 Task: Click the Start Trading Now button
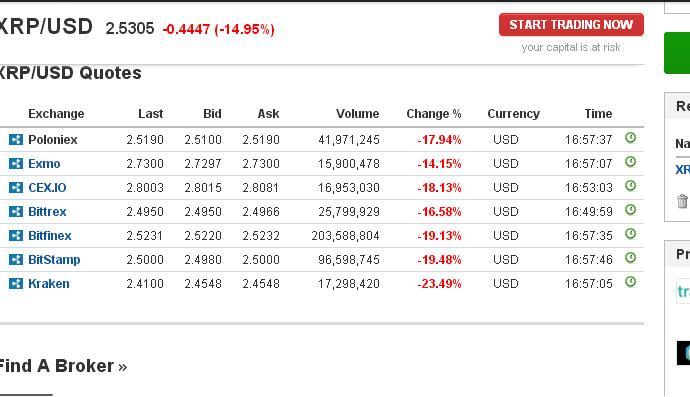(x=571, y=25)
